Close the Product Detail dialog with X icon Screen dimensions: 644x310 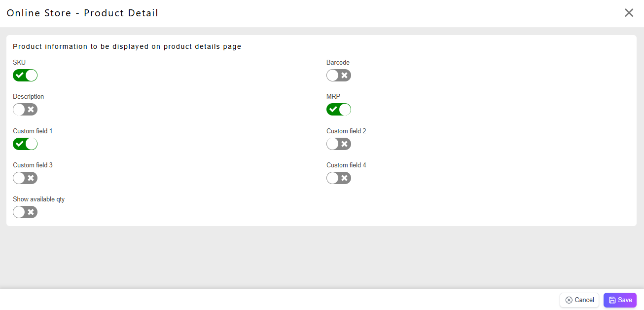629,13
